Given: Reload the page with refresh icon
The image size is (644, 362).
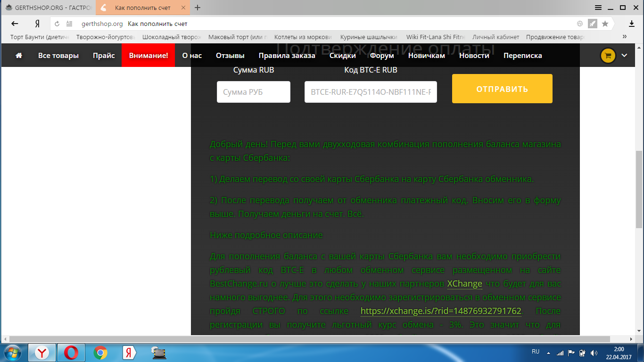Looking at the screenshot, I should (x=57, y=24).
